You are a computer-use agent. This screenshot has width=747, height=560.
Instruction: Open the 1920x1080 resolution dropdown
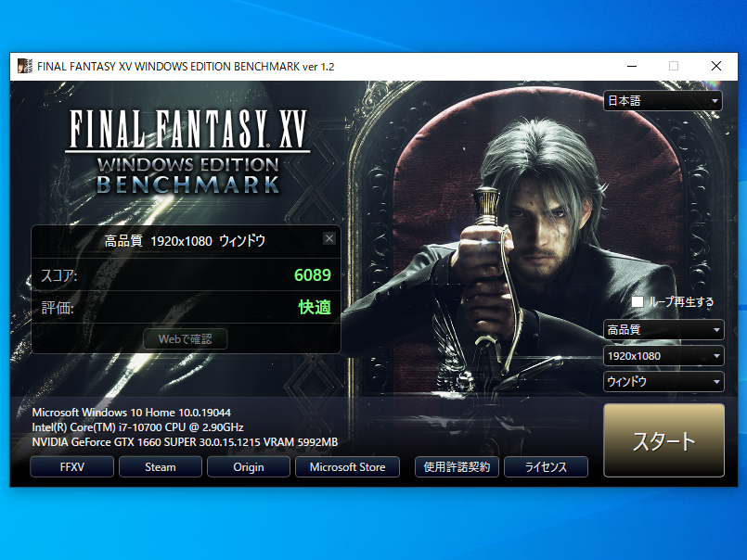pos(663,356)
